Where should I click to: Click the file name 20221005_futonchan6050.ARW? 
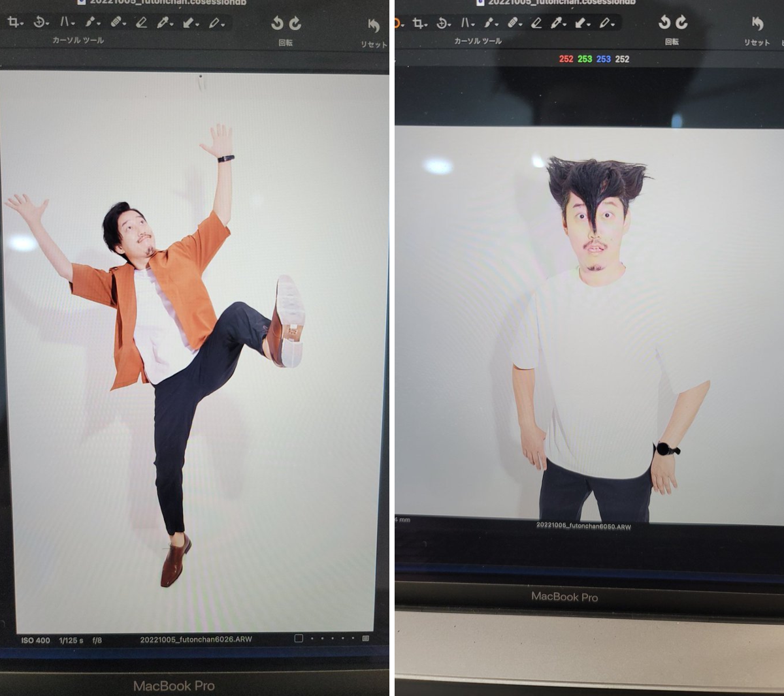[x=584, y=526]
